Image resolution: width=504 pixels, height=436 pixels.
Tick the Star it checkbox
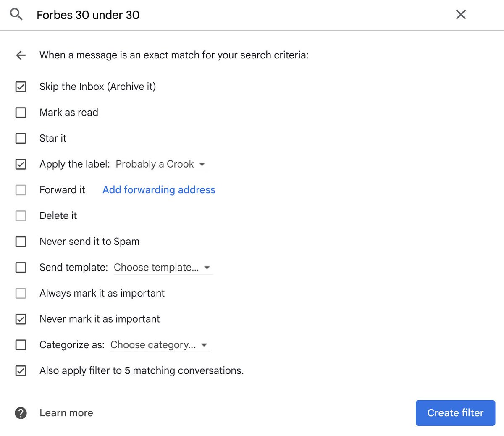click(21, 138)
